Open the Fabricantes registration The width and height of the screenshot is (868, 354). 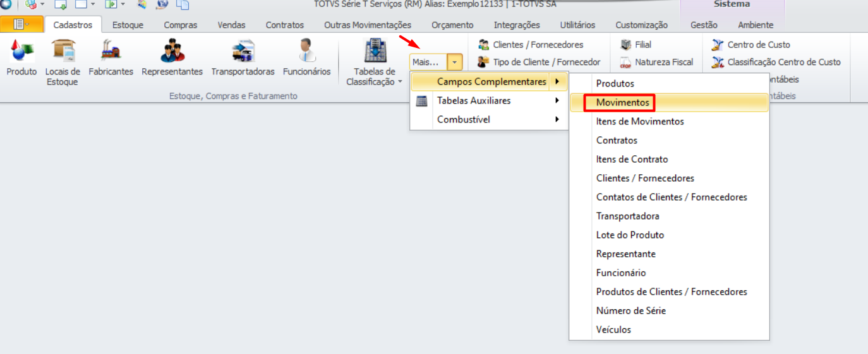[x=111, y=58]
